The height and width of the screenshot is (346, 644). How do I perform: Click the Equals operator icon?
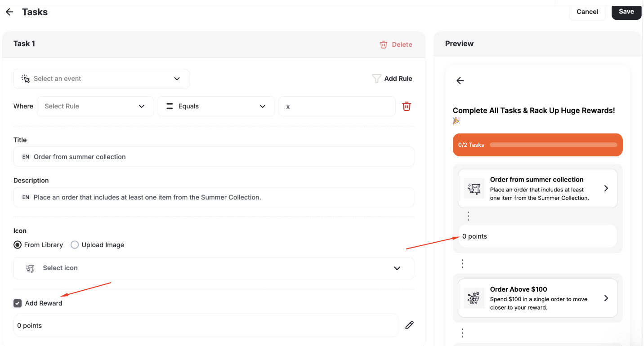(x=170, y=106)
